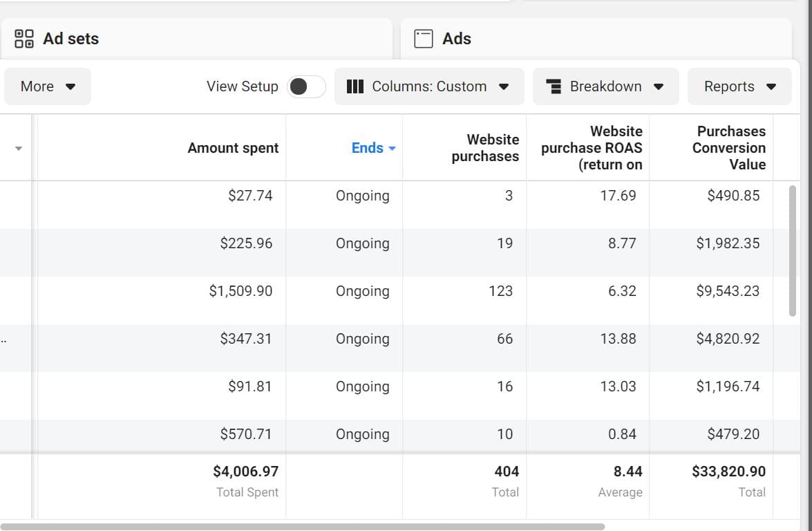Click the blue sort arrow beside Ends
This screenshot has height=531, width=812.
(x=393, y=149)
